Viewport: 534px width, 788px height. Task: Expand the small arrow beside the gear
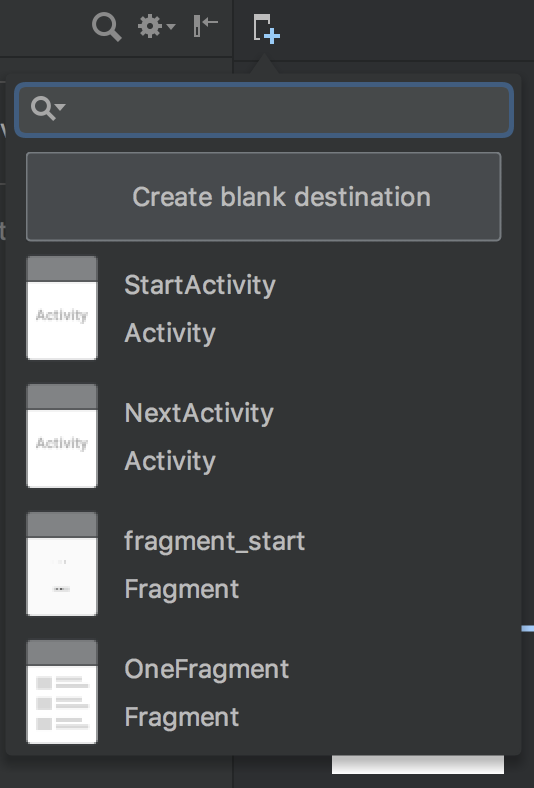(171, 26)
